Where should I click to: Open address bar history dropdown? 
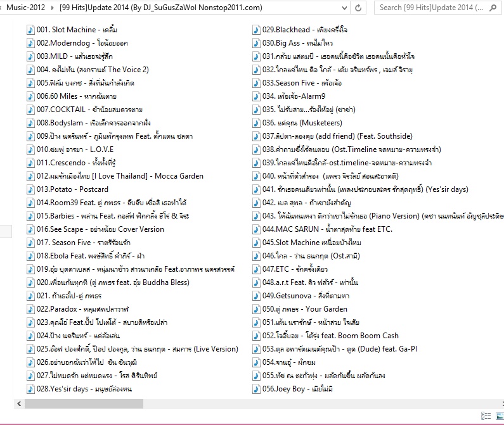click(345, 8)
